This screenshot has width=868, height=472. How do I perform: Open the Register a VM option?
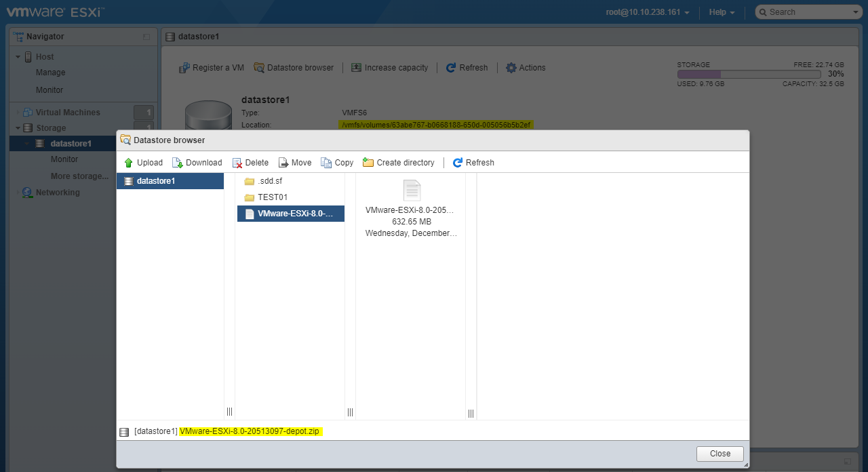pyautogui.click(x=211, y=68)
